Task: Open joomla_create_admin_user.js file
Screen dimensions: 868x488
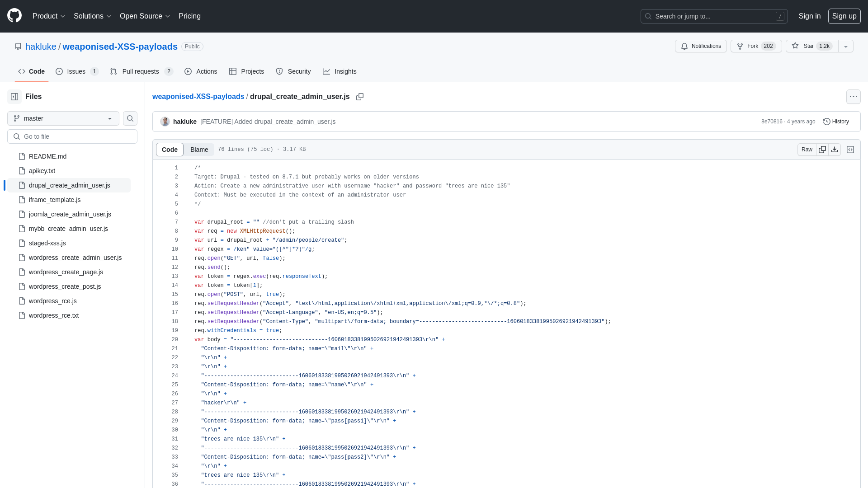Action: pos(69,214)
